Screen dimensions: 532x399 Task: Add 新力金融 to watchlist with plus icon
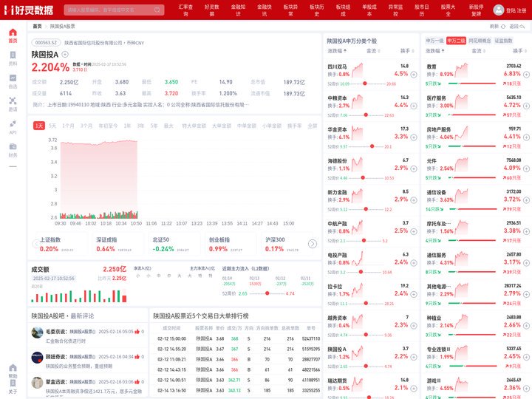(x=414, y=200)
